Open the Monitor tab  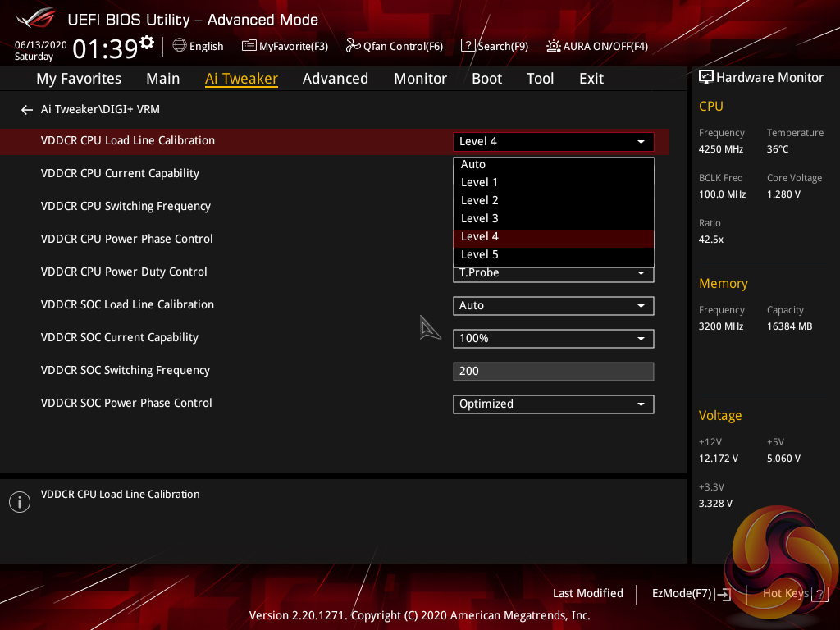[x=420, y=79]
